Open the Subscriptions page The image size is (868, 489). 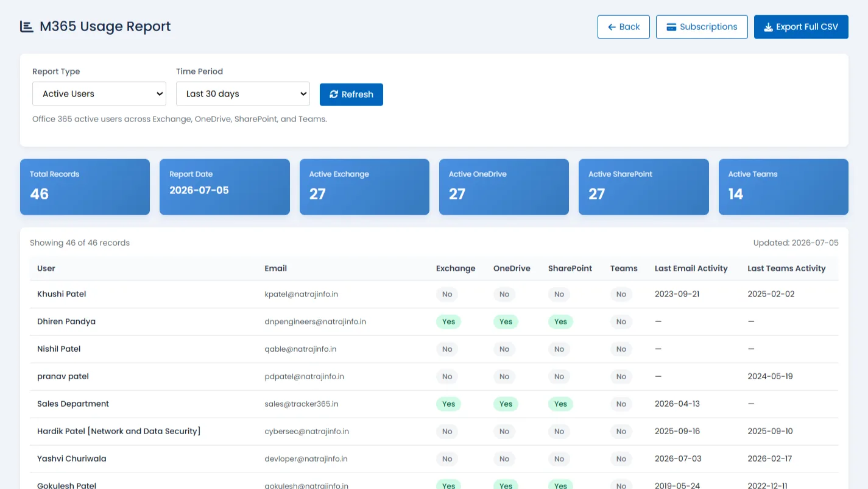point(702,27)
